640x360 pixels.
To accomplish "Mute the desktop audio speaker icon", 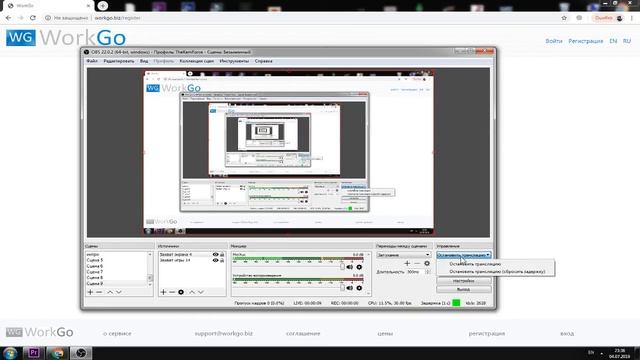I will click(x=350, y=288).
